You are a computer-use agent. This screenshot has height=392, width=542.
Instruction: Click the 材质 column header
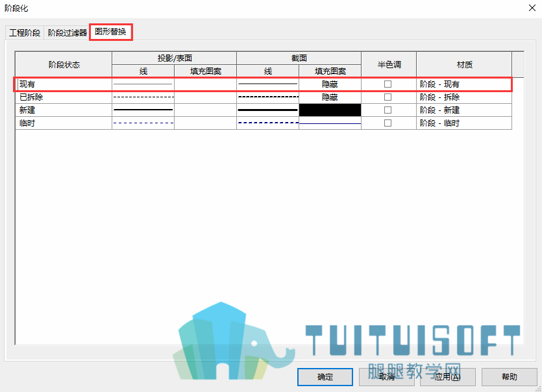pos(464,65)
